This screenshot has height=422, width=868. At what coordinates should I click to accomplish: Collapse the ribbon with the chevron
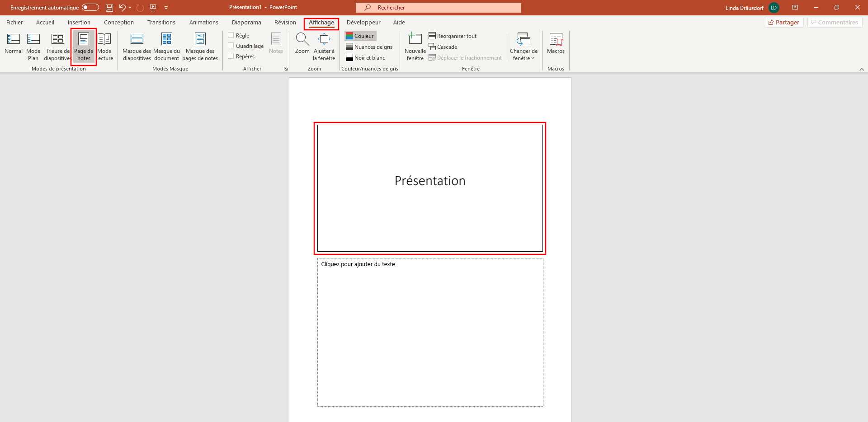(x=862, y=69)
